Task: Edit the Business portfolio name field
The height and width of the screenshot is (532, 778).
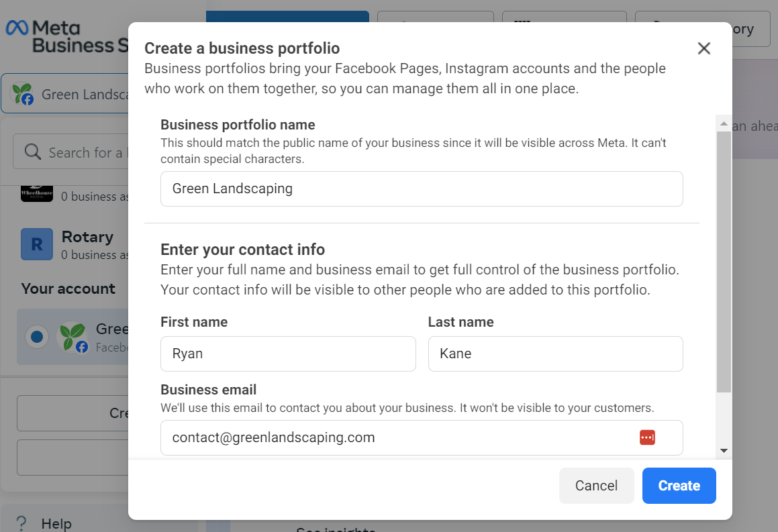Action: click(422, 189)
